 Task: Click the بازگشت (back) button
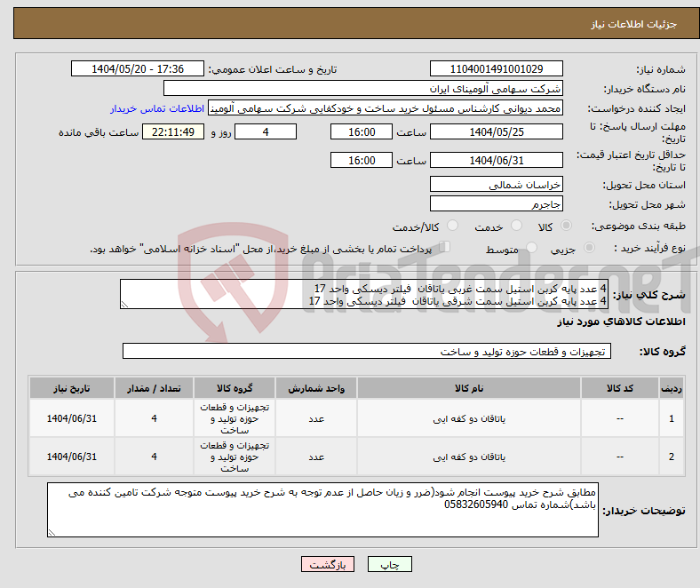pos(328,565)
